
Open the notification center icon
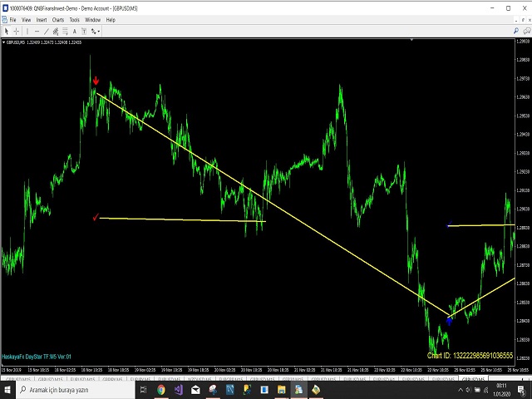(521, 390)
